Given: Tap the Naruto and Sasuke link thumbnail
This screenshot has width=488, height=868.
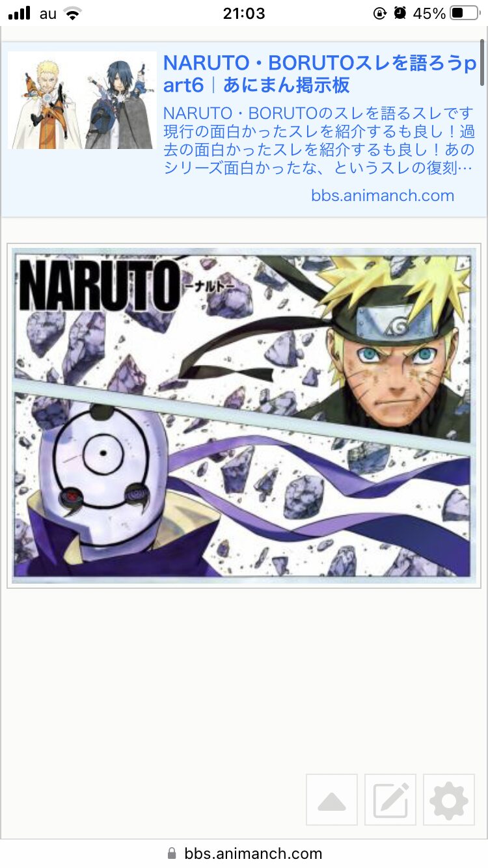Looking at the screenshot, I should [x=83, y=100].
